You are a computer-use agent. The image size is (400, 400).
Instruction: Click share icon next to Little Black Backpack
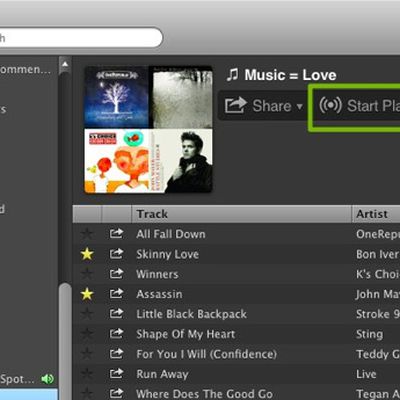pos(116,313)
